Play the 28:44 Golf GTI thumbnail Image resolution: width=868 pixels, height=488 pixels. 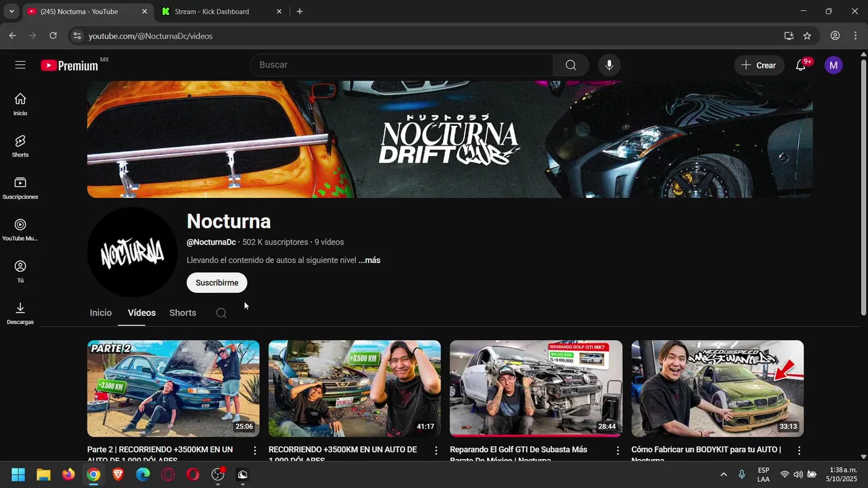(536, 388)
